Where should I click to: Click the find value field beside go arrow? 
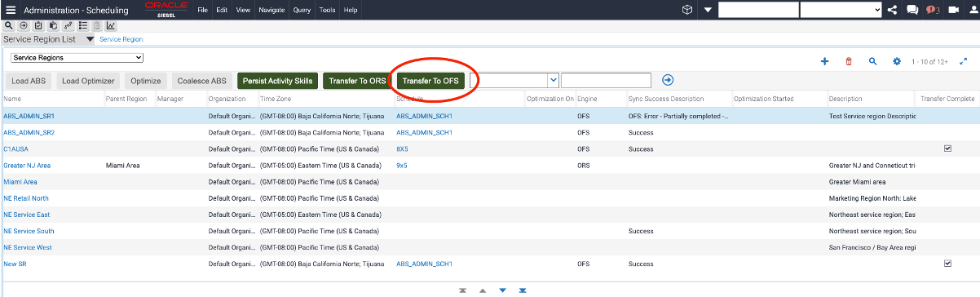pyautogui.click(x=606, y=80)
